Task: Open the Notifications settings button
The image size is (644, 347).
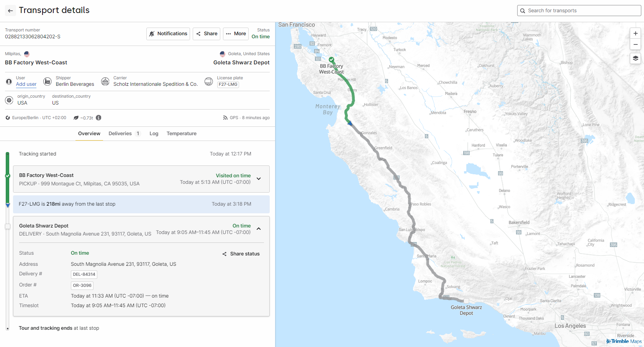Action: pyautogui.click(x=168, y=34)
